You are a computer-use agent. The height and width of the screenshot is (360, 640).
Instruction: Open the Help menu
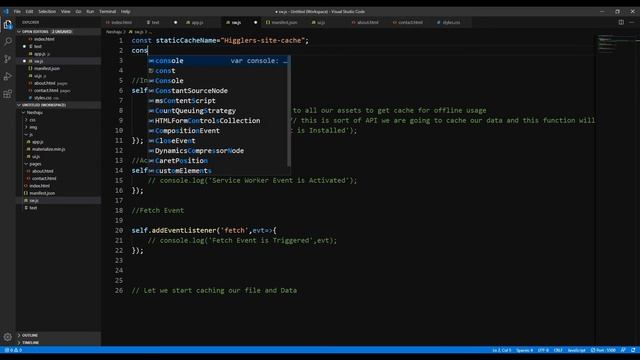tap(126, 11)
